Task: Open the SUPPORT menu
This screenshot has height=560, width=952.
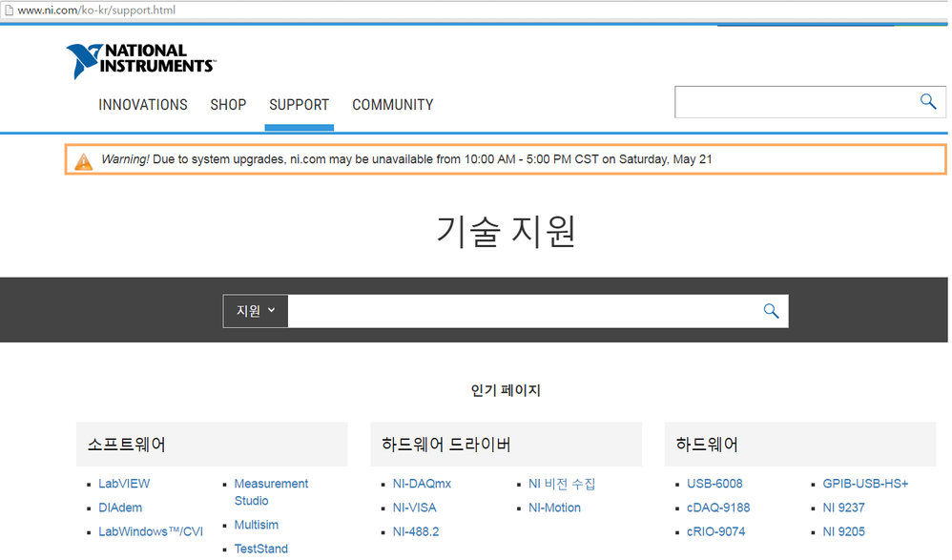Action: click(x=300, y=105)
